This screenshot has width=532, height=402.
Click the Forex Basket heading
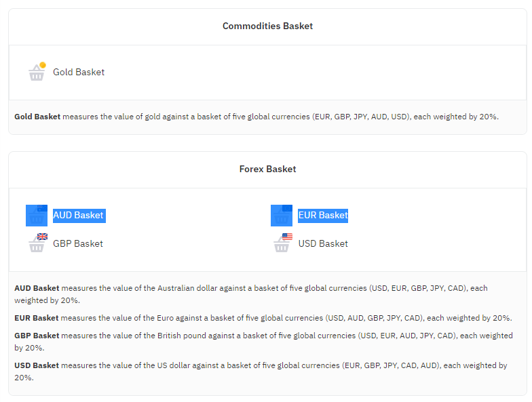click(x=267, y=169)
